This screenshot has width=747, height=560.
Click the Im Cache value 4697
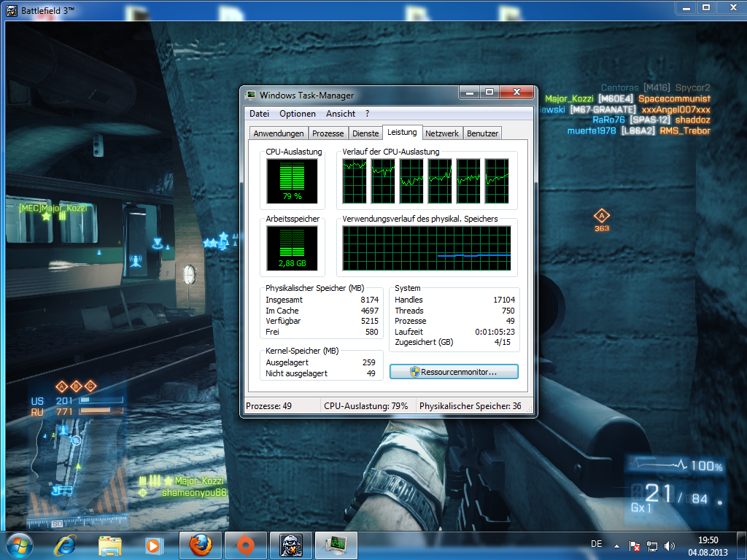point(369,311)
